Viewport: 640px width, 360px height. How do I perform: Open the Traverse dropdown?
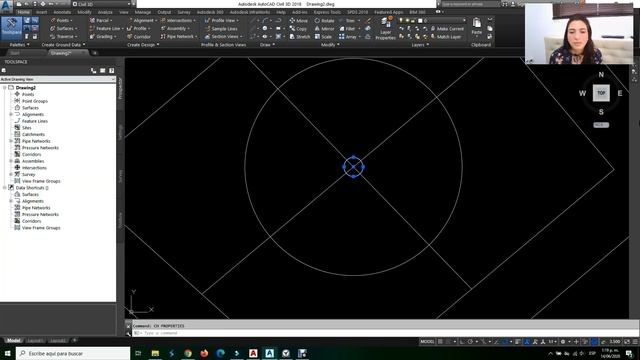click(x=64, y=37)
